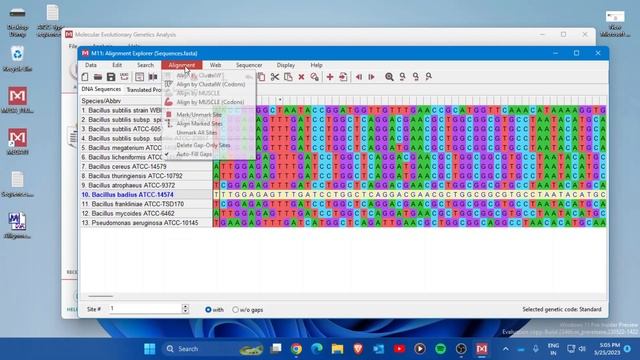Screen dimensions: 640x360
Task: Choose Align by MUSCLE (Codons)
Action: coord(210,102)
